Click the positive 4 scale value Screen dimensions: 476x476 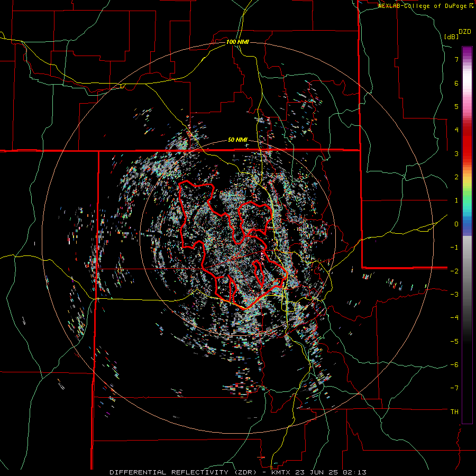click(x=456, y=130)
